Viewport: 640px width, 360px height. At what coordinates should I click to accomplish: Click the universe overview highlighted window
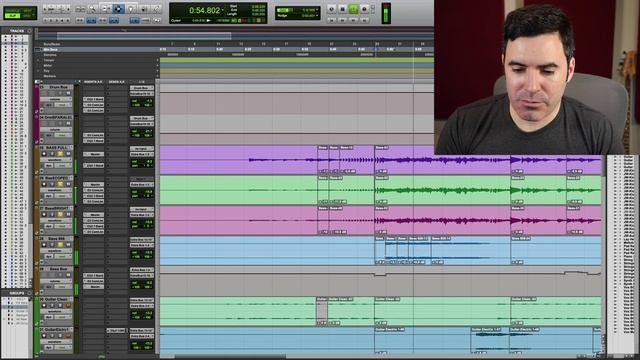(144, 36)
